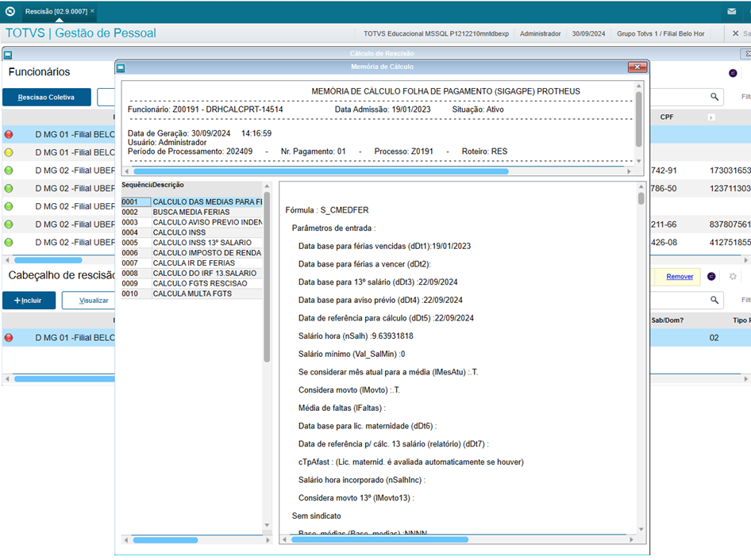Screen dimensions: 751x560
Task: Select sequence 0010 CALCULA MULTA FGTS
Action: pos(191,293)
